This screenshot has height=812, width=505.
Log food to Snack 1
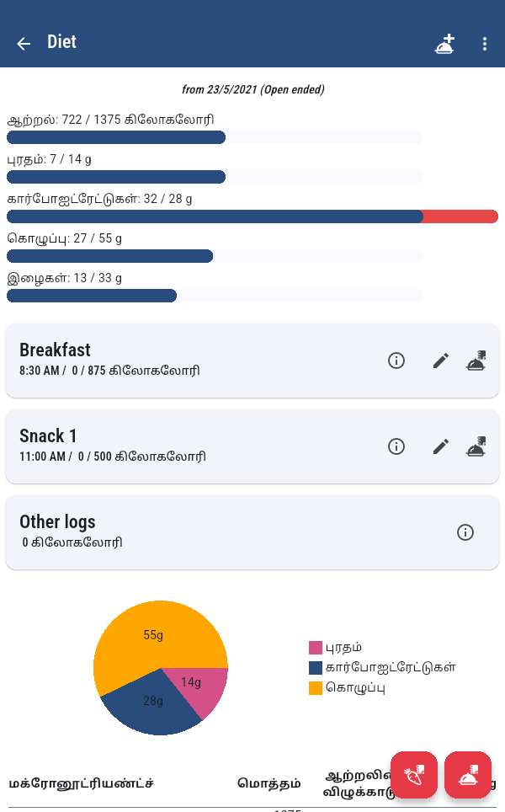[x=476, y=446]
